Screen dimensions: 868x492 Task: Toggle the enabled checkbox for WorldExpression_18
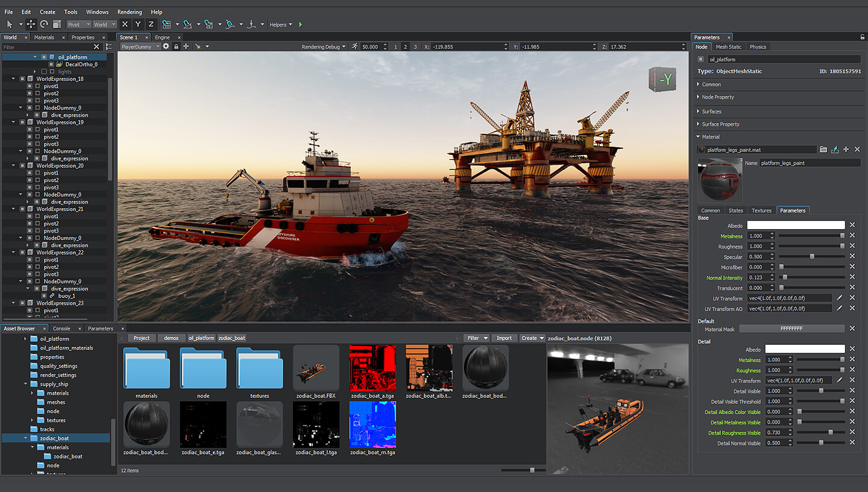pos(22,79)
